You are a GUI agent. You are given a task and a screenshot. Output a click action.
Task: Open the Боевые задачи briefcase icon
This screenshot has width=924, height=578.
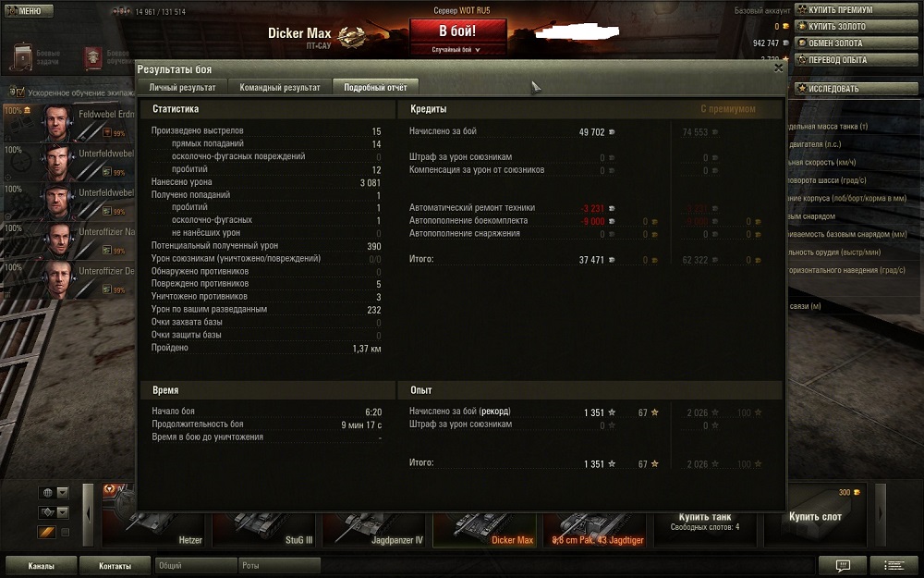point(22,57)
